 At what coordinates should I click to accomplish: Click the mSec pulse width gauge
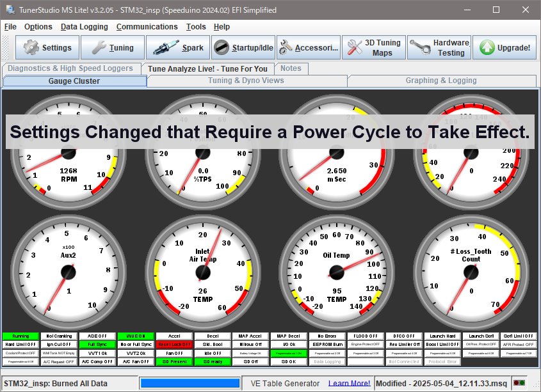click(336, 152)
